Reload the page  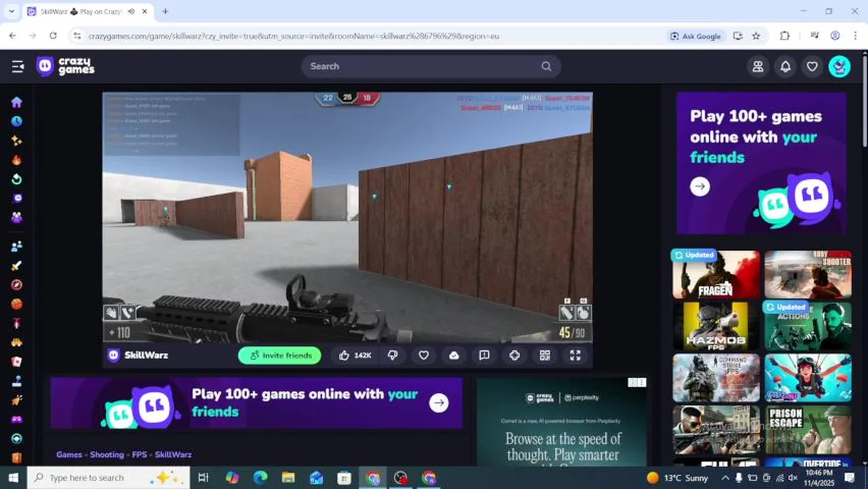(x=53, y=36)
